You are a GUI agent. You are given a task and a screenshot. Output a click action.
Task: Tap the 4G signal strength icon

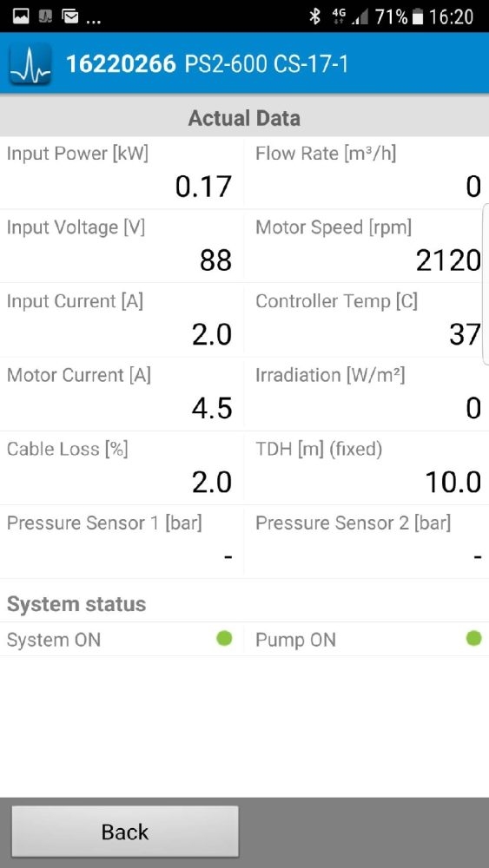[350, 17]
